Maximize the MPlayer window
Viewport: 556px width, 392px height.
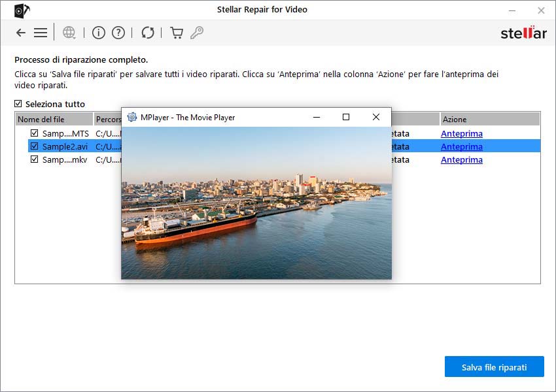[x=346, y=117]
